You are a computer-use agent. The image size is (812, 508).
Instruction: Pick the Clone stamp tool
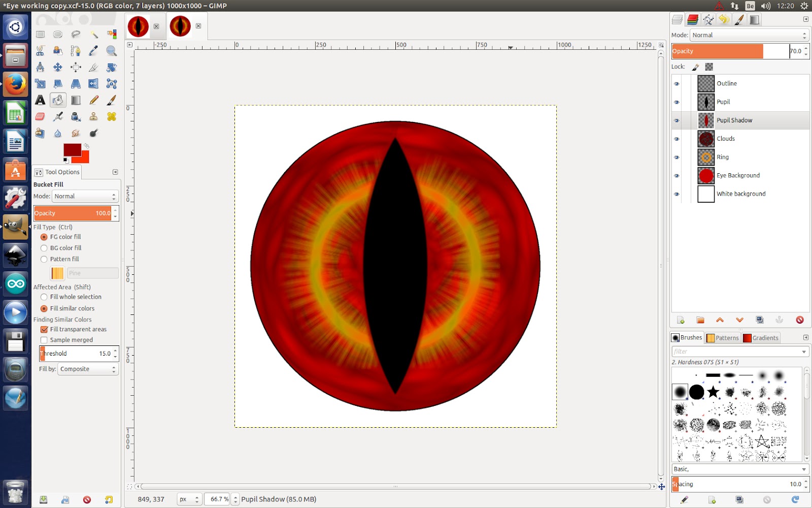[94, 117]
